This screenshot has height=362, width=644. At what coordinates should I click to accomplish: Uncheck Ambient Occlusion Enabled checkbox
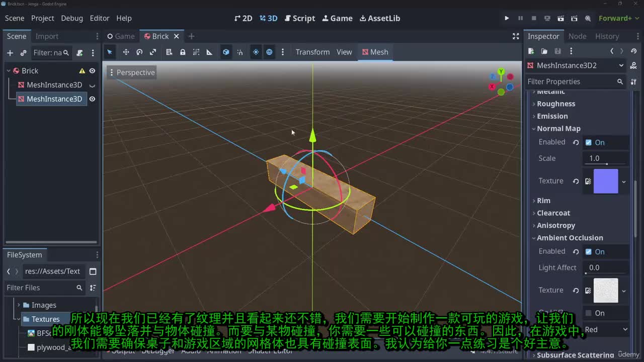click(x=588, y=251)
